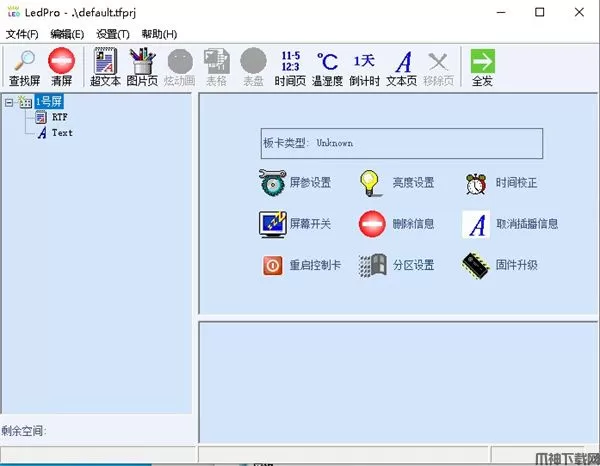Open the 设置(T) menu

(113, 34)
